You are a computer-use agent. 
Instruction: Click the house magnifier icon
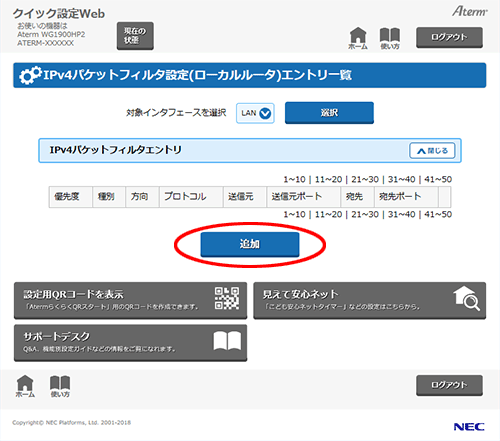467,299
